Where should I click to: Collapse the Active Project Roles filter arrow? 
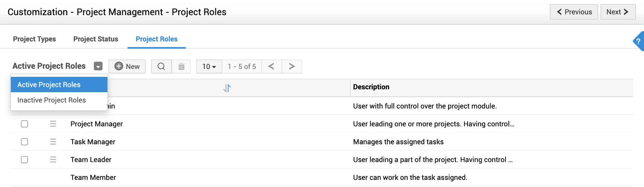98,66
